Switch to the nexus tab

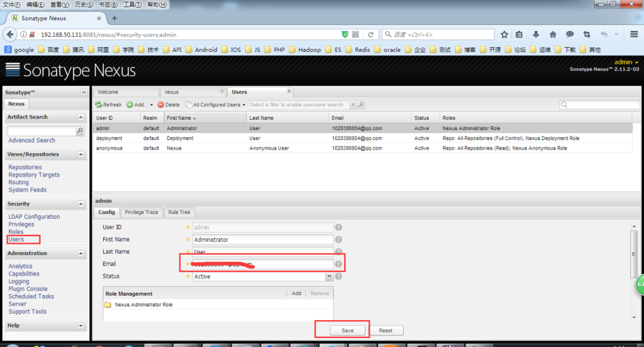pyautogui.click(x=193, y=92)
